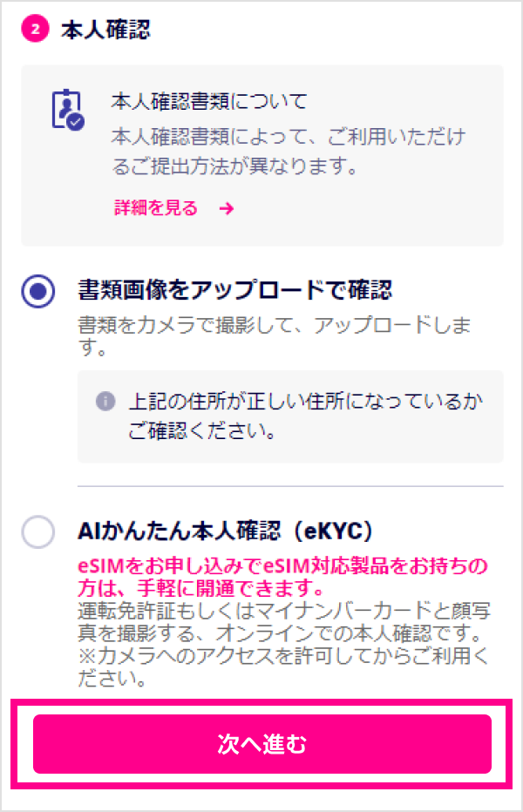This screenshot has height=812, width=523.
Task: Click the 書類画像をアップロードで確認 option label
Action: (x=234, y=290)
